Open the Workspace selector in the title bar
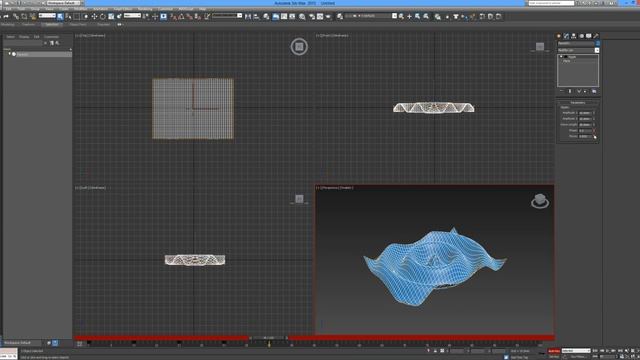Image resolution: width=640 pixels, height=360 pixels. (63, 3)
